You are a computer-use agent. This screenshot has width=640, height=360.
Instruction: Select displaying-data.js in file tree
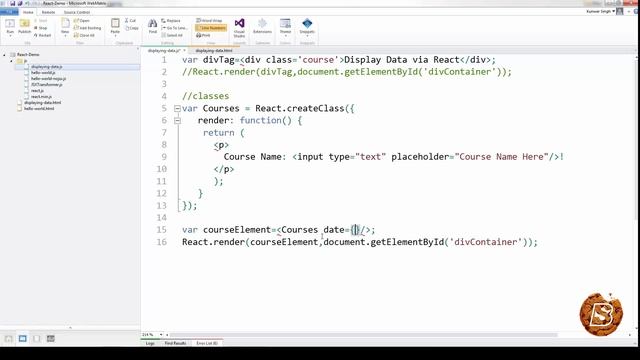coord(46,67)
